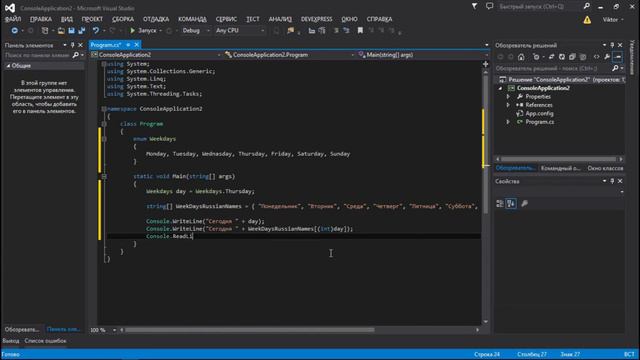Open the СЕРВИС menu
The image size is (640, 360).
tap(226, 19)
